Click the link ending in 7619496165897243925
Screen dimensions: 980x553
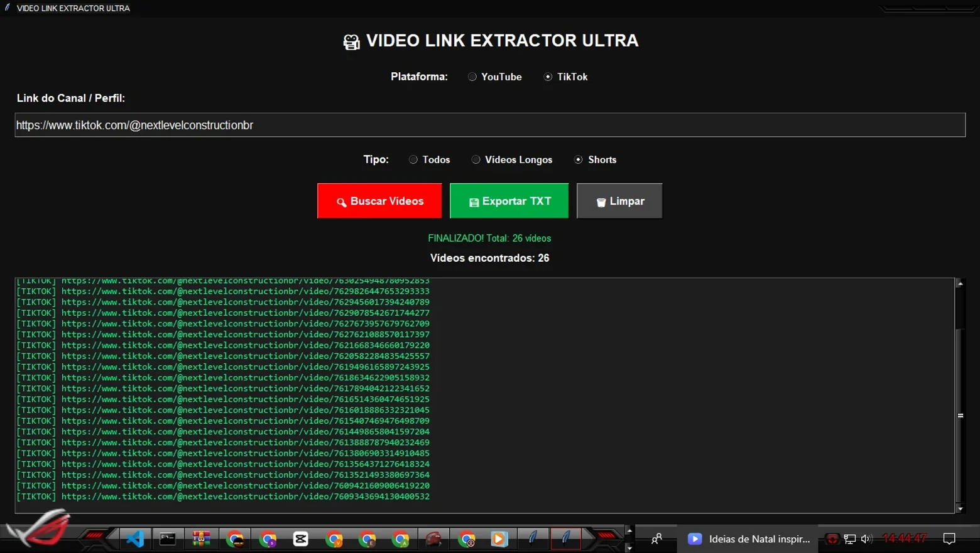click(246, 367)
